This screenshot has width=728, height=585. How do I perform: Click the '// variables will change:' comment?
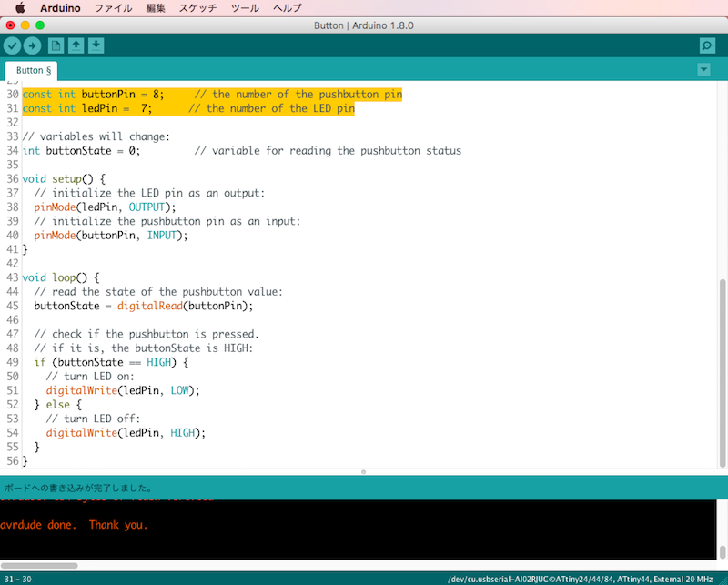pos(96,136)
